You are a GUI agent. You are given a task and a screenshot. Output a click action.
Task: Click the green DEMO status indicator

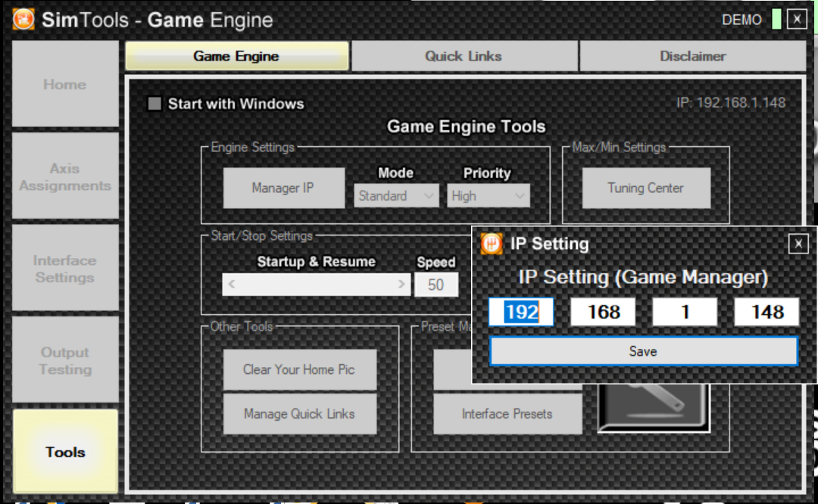(x=776, y=20)
